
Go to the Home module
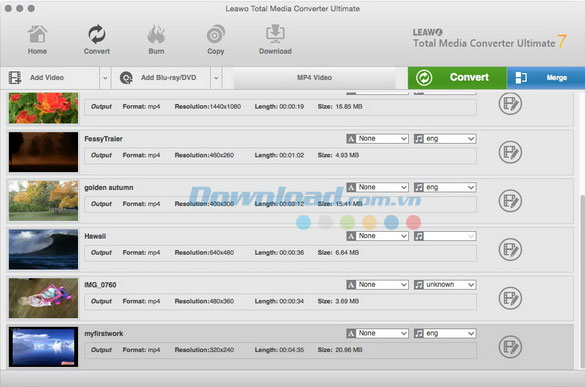click(37, 40)
